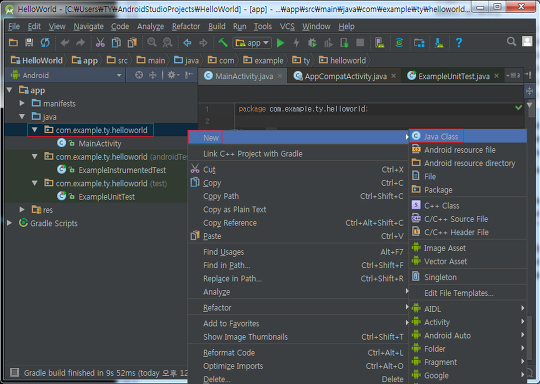Click the Collapse All icon in Project panel

[152, 75]
